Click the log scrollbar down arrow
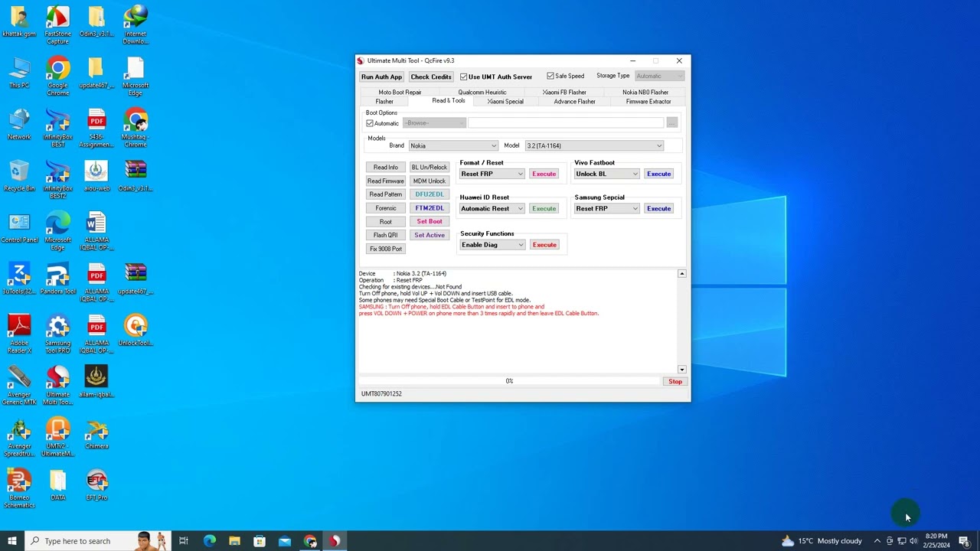This screenshot has height=551, width=980. coord(682,370)
